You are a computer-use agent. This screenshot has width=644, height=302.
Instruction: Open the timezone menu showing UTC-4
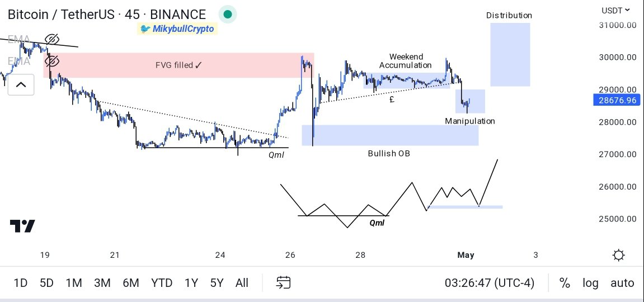coord(489,283)
